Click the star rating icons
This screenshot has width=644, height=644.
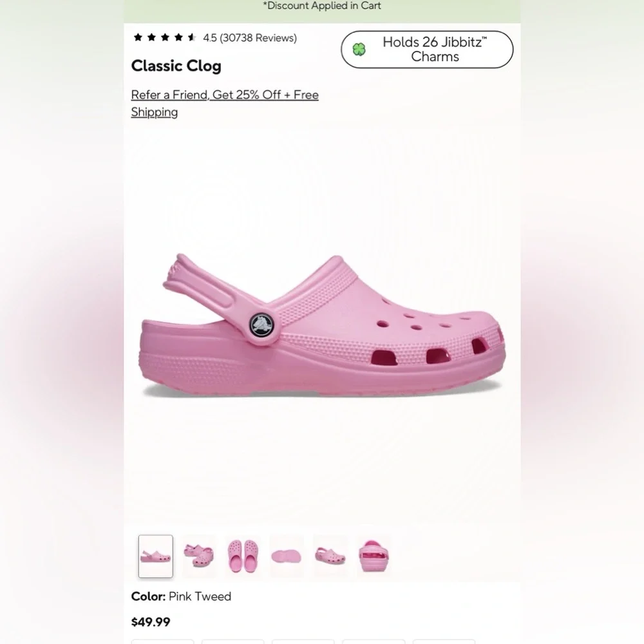pos(165,38)
